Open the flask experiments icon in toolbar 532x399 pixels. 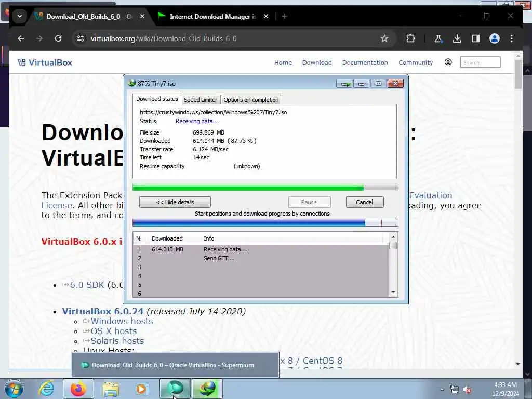pyautogui.click(x=438, y=38)
